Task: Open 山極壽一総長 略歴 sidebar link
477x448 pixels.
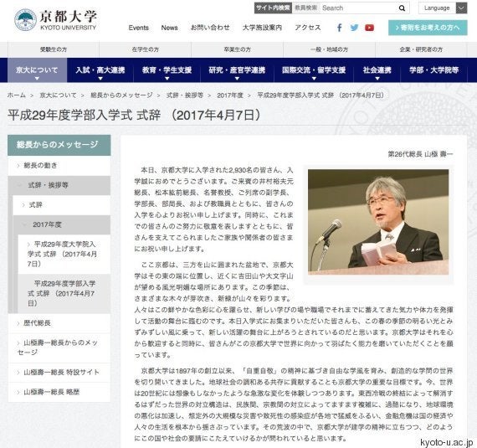Action: tap(59, 392)
